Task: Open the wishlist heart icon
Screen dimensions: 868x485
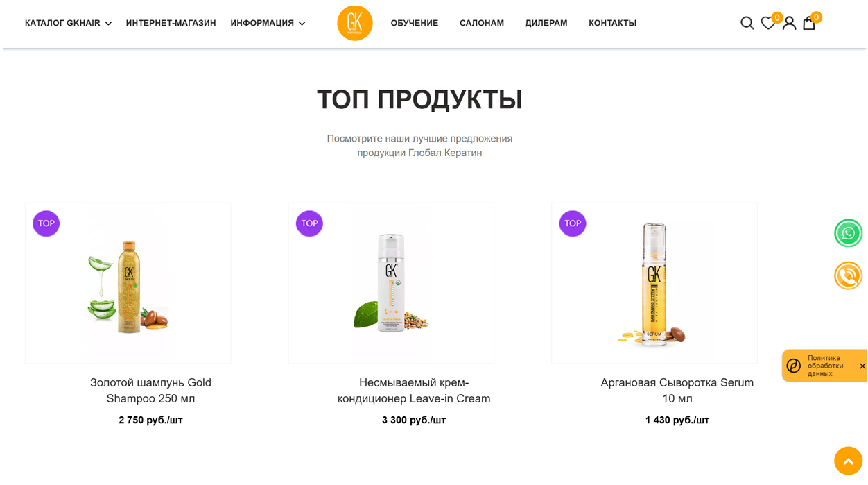Action: (767, 24)
